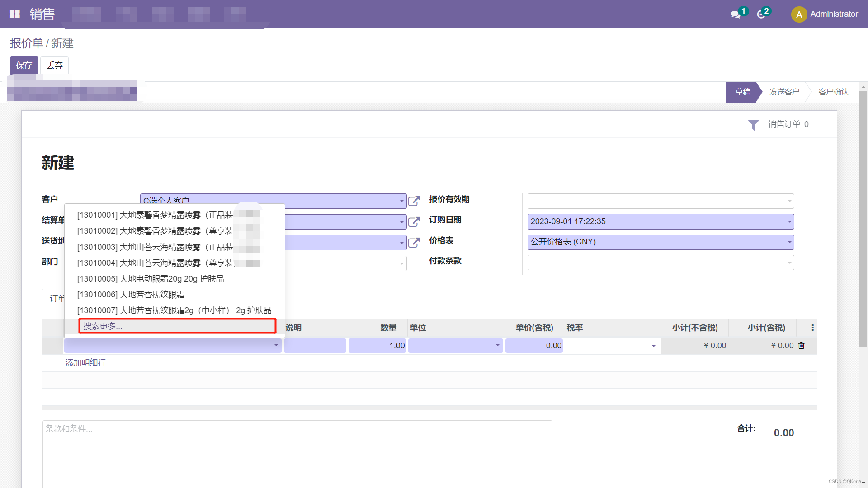Open the activities clock icon
This screenshot has height=488, width=868.
(760, 14)
